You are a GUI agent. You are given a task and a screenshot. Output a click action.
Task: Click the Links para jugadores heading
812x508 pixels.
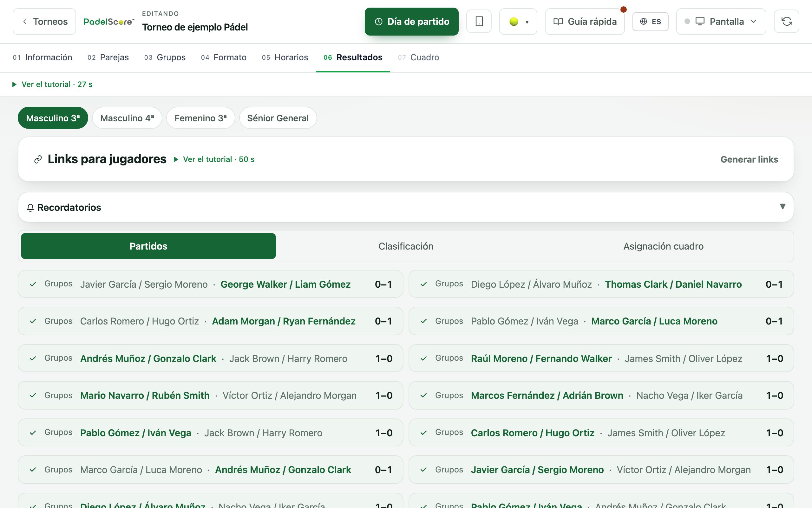click(107, 159)
